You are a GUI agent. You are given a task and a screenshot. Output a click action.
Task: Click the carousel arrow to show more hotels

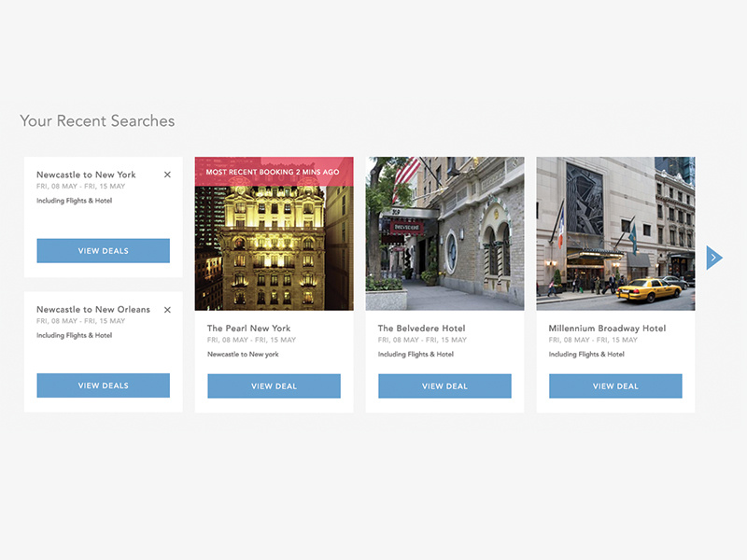tap(713, 257)
